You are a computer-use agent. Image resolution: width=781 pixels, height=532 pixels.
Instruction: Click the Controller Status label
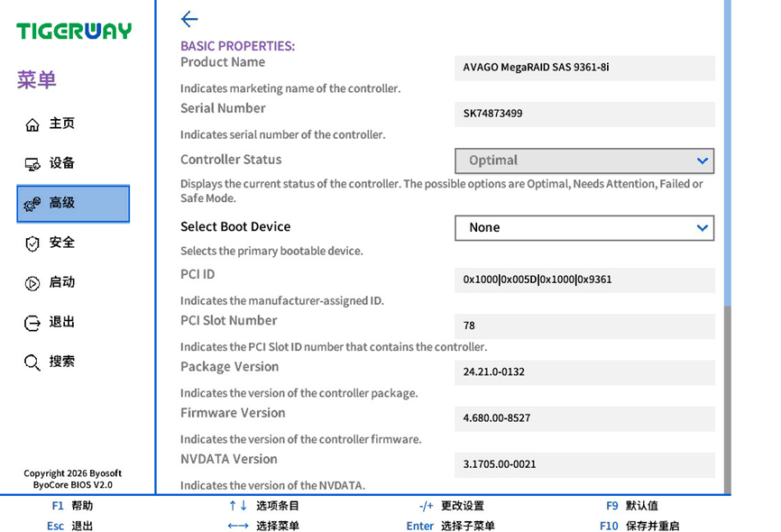tap(231, 160)
